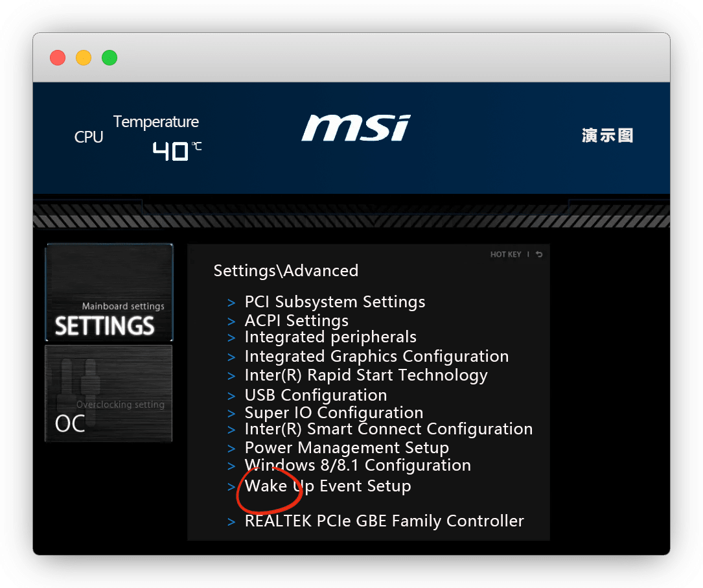Click the HOT KEY label
Viewport: 703px width, 588px height.
pyautogui.click(x=505, y=254)
